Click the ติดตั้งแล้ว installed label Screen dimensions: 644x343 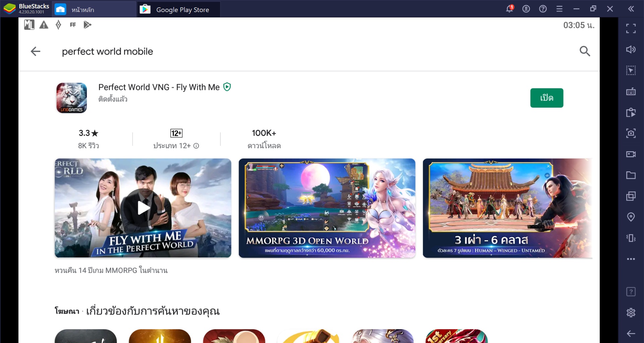(113, 99)
